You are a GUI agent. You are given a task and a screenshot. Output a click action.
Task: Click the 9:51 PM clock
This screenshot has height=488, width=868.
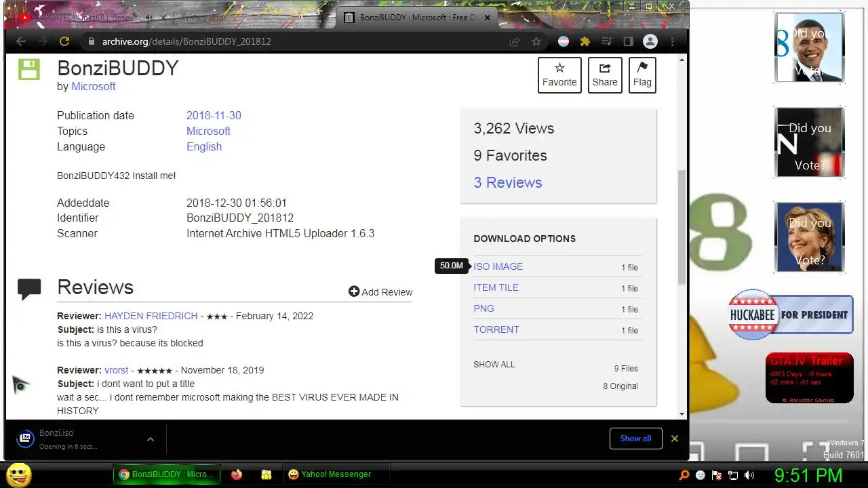(x=808, y=475)
